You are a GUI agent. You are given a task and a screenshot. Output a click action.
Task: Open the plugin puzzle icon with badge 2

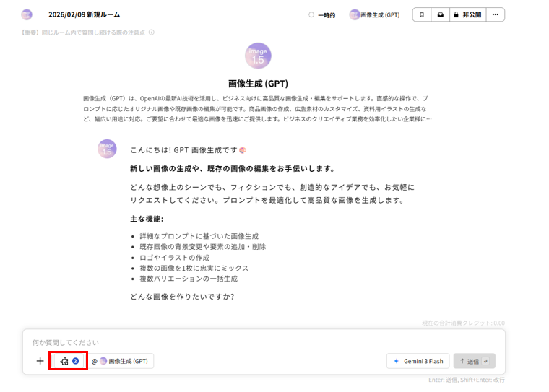pyautogui.click(x=69, y=361)
